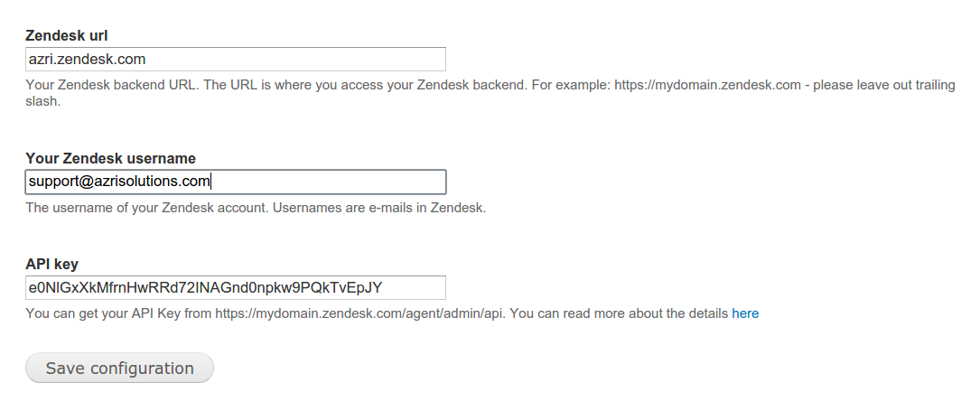Click the Save configuration button
Image resolution: width=980 pixels, height=411 pixels.
coord(119,368)
